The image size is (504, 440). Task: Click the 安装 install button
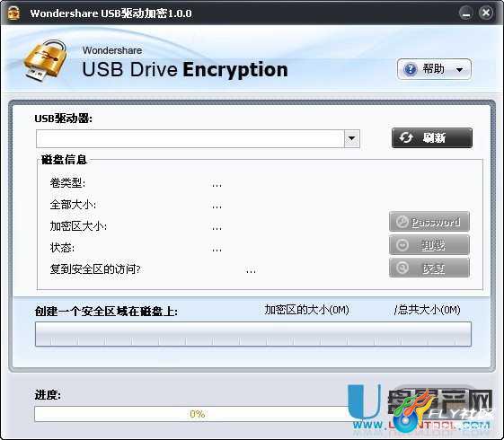point(429,268)
